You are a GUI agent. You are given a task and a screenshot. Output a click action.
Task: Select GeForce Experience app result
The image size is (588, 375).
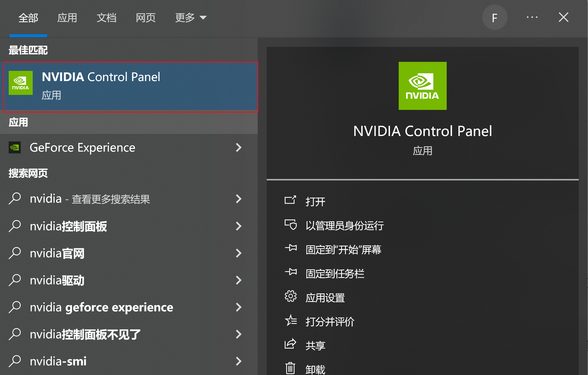(129, 147)
